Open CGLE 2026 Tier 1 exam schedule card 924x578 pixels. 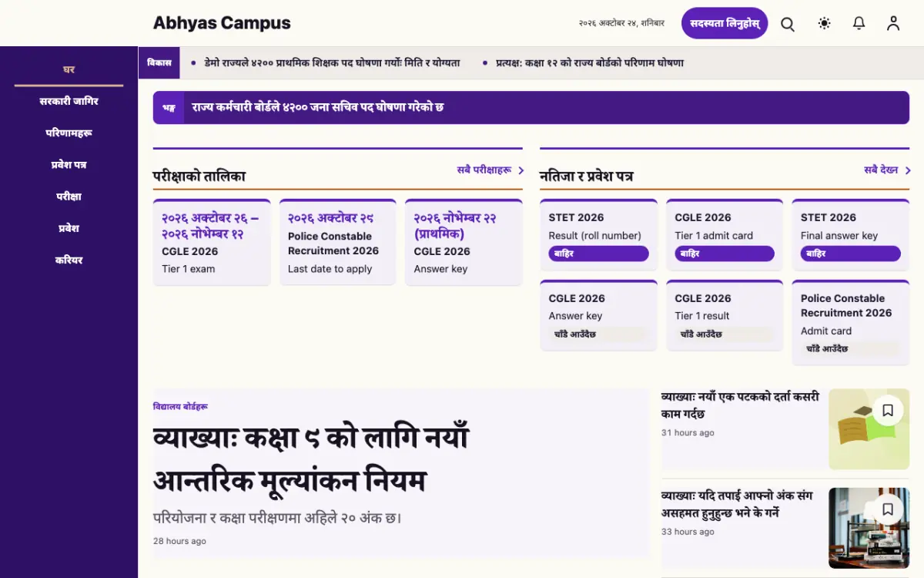212,242
